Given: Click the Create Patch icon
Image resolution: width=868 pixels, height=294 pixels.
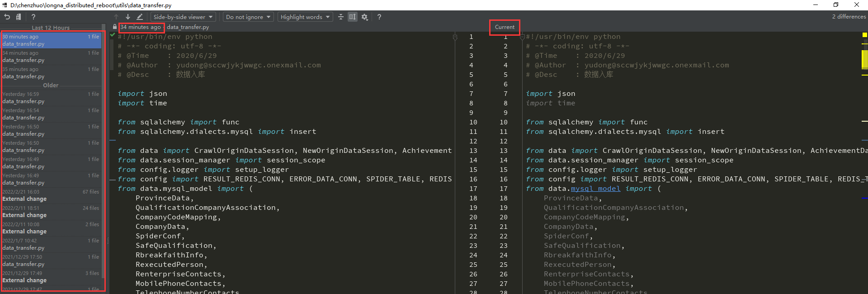Looking at the screenshot, I should tap(19, 17).
